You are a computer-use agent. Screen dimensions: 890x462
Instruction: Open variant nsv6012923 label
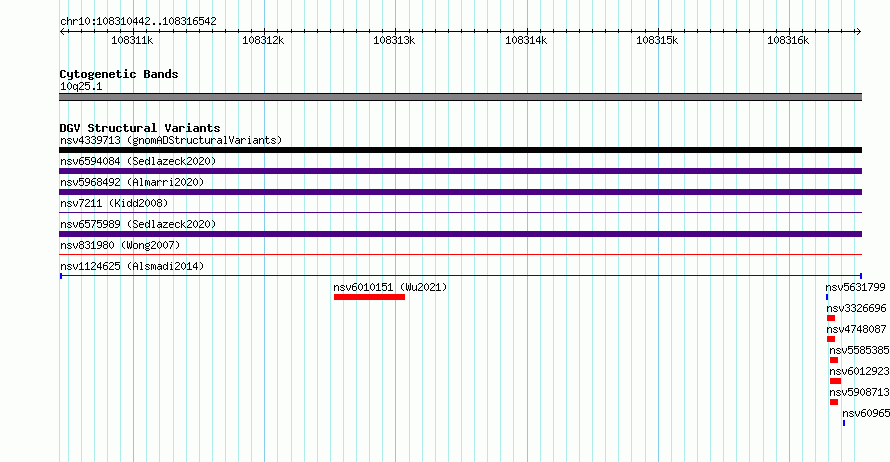click(859, 371)
